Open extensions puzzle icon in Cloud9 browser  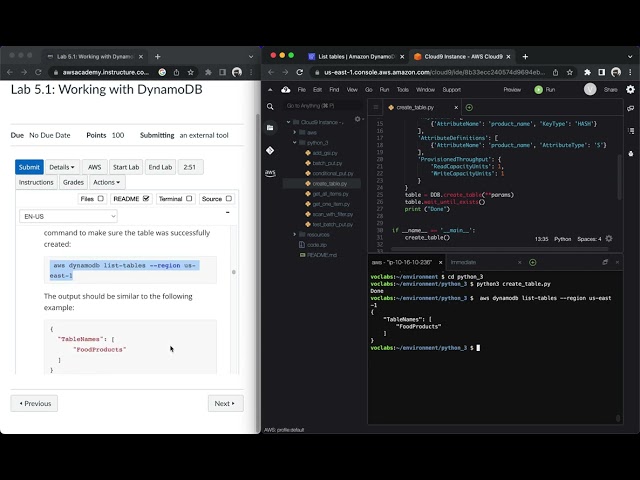point(587,72)
